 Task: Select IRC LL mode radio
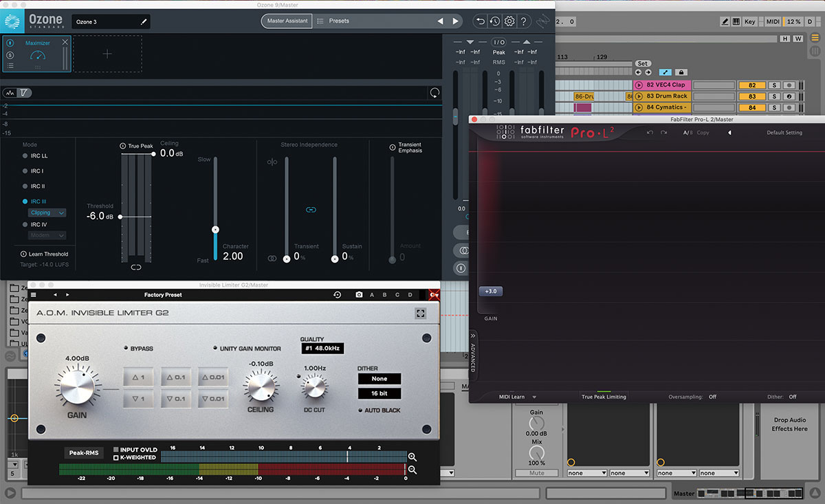[25, 156]
